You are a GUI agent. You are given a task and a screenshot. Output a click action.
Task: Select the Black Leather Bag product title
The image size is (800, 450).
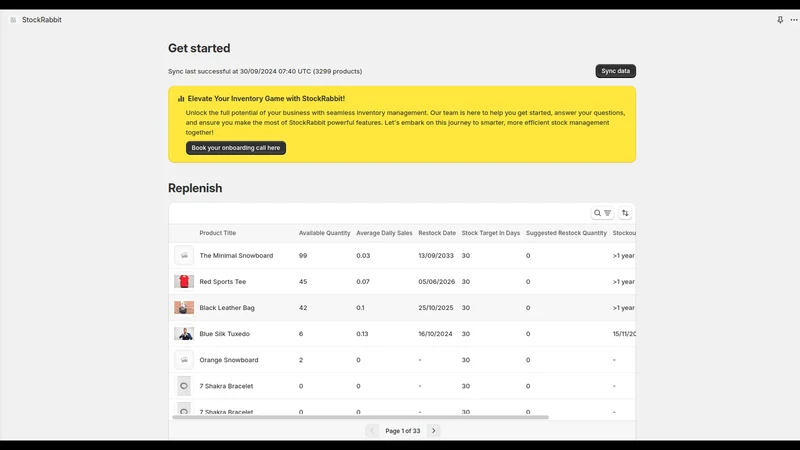(x=227, y=308)
